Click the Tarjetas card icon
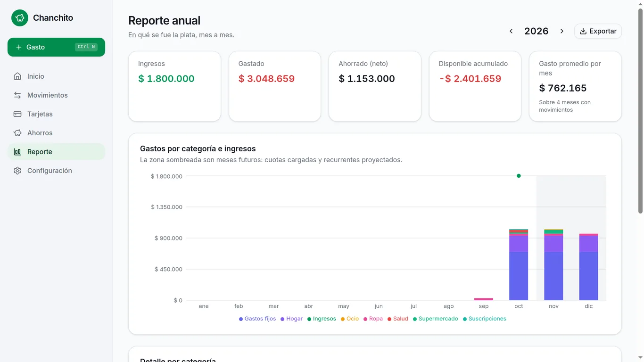The image size is (644, 362). (x=17, y=114)
